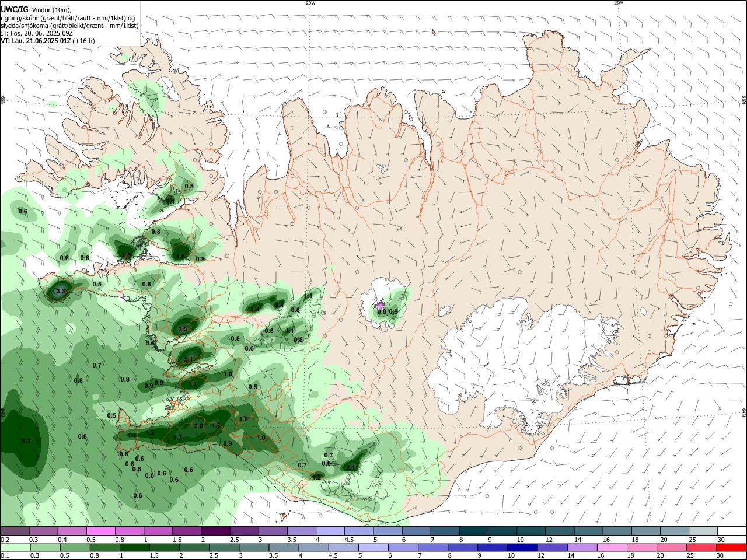This screenshot has width=747, height=560.
Task: Click the 20W longitude label
Action: tap(310, 3)
